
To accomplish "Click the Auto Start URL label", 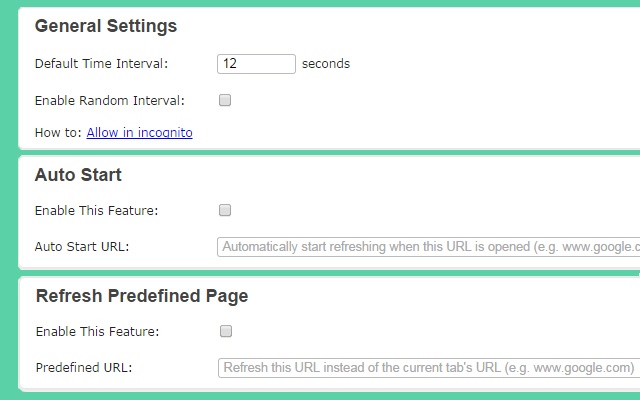I will coord(82,246).
